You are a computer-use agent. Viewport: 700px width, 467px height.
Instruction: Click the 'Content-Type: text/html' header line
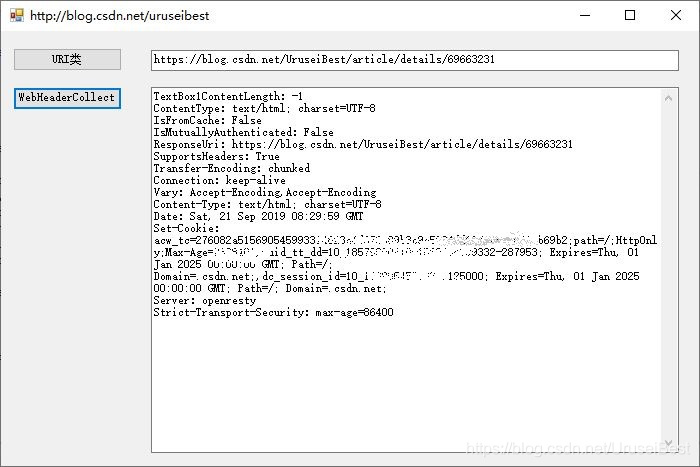tap(267, 205)
